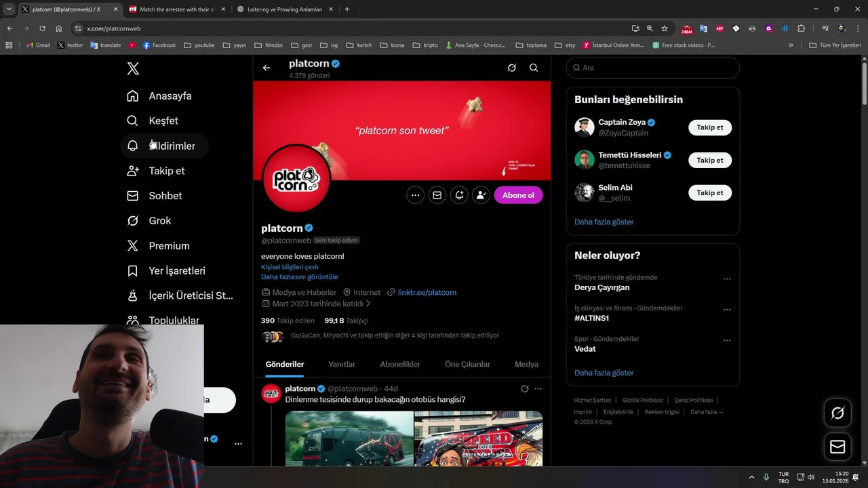Click Grok icon in profile header
Screen dimensions: 868x488
512,68
